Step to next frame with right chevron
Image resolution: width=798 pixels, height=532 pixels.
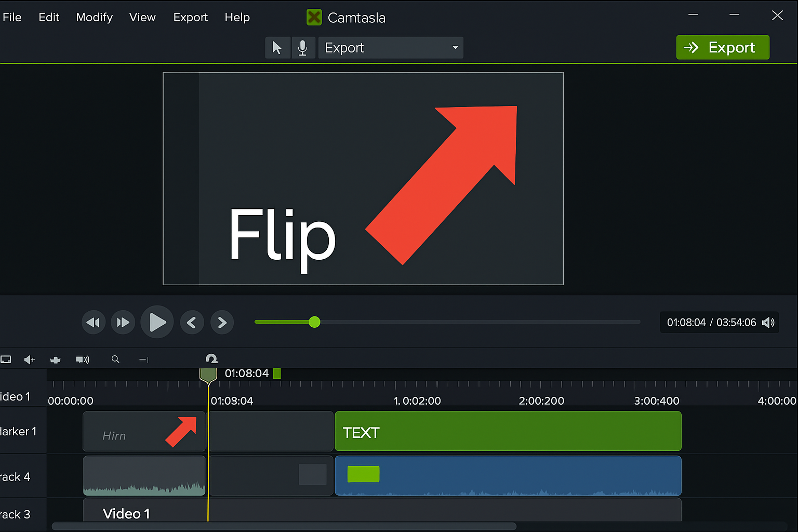222,323
